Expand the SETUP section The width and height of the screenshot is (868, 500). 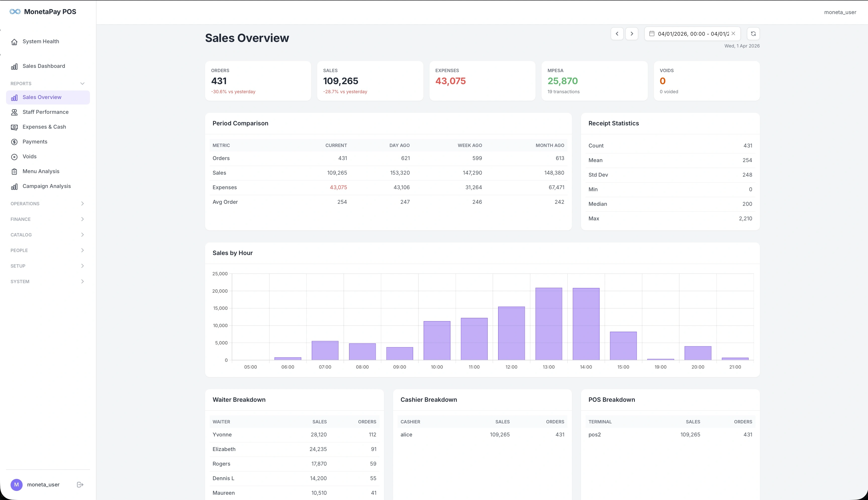[x=48, y=266]
